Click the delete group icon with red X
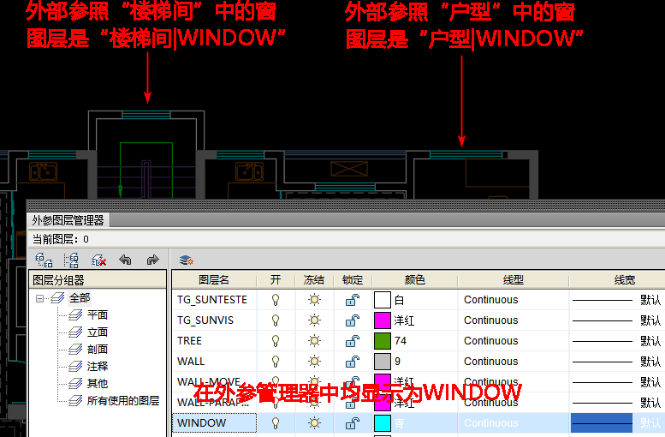Viewport: 665px width, 437px height. 98,259
